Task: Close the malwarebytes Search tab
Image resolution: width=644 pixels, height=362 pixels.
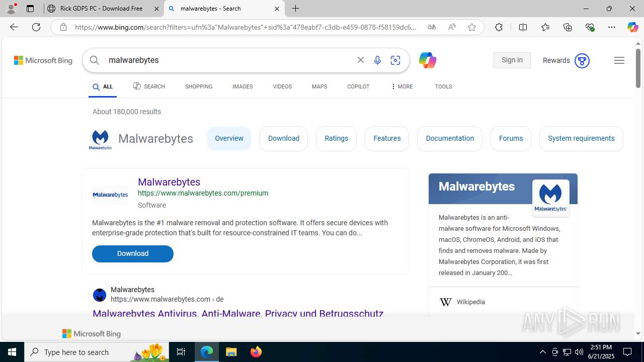Action: point(277,9)
